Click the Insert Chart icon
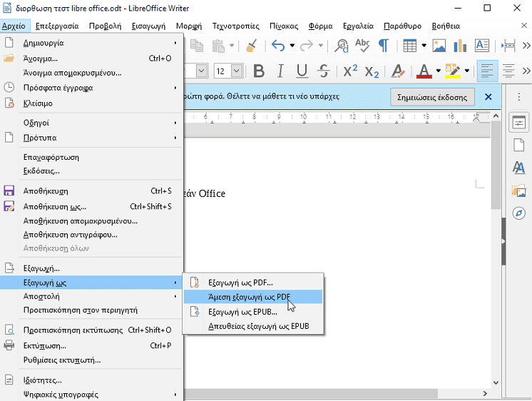Image resolution: width=532 pixels, height=401 pixels. (x=460, y=46)
